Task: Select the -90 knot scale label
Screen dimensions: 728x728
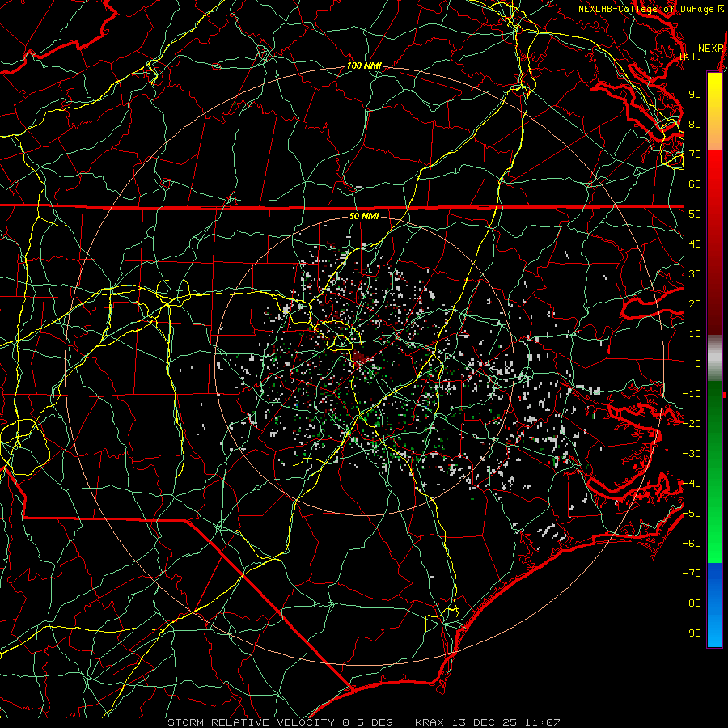Action: click(x=692, y=633)
